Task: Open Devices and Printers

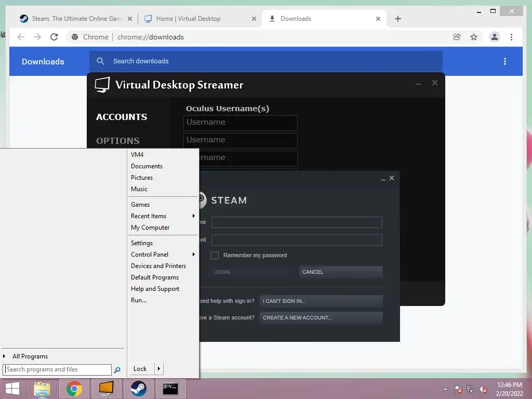Action: 158,266
